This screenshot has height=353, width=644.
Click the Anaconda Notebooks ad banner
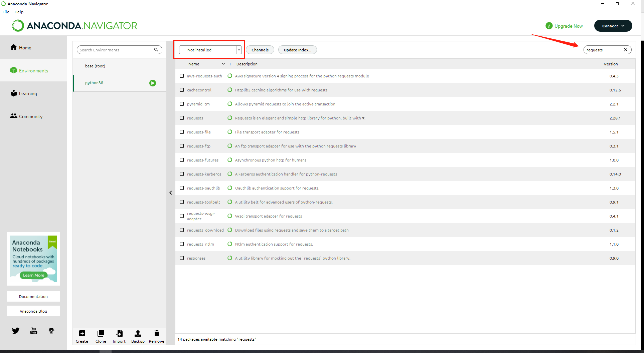pyautogui.click(x=33, y=259)
